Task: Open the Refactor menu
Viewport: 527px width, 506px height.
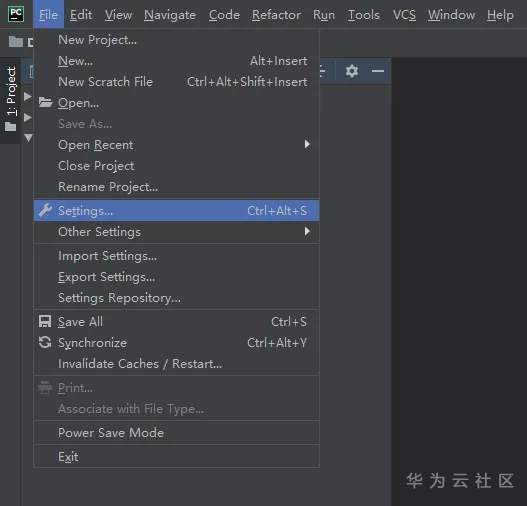Action: pyautogui.click(x=276, y=15)
